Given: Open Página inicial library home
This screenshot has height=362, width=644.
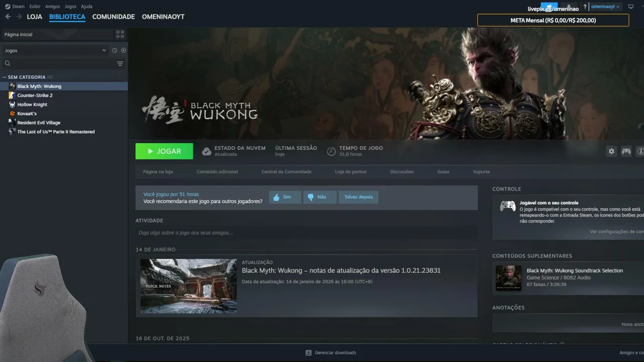Looking at the screenshot, I should (x=57, y=34).
